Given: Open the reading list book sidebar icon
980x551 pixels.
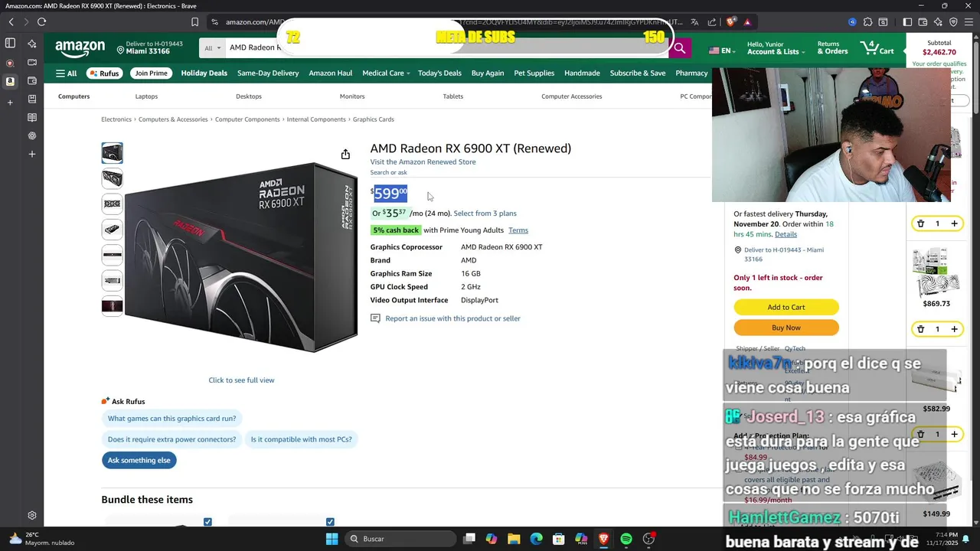Looking at the screenshot, I should point(32,117).
